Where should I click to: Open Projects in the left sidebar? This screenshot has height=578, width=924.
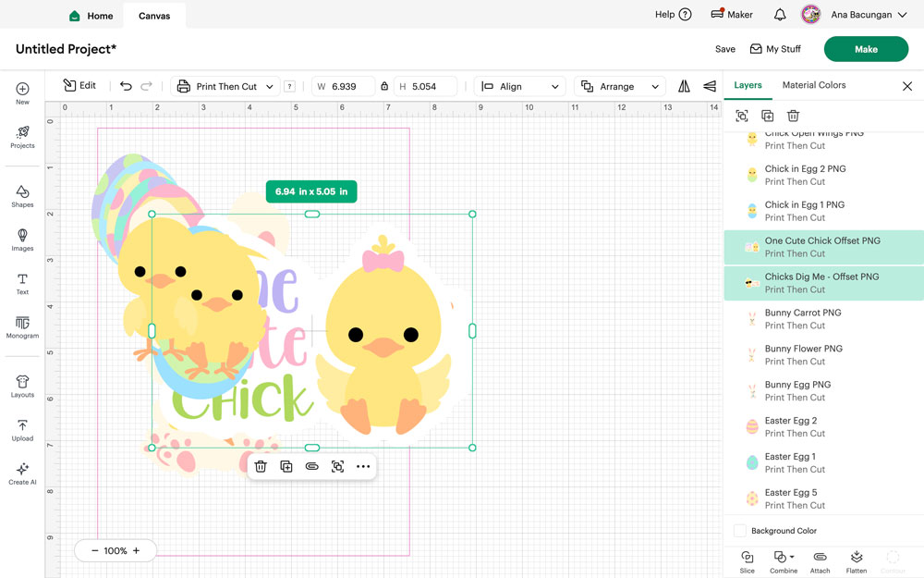coord(22,137)
